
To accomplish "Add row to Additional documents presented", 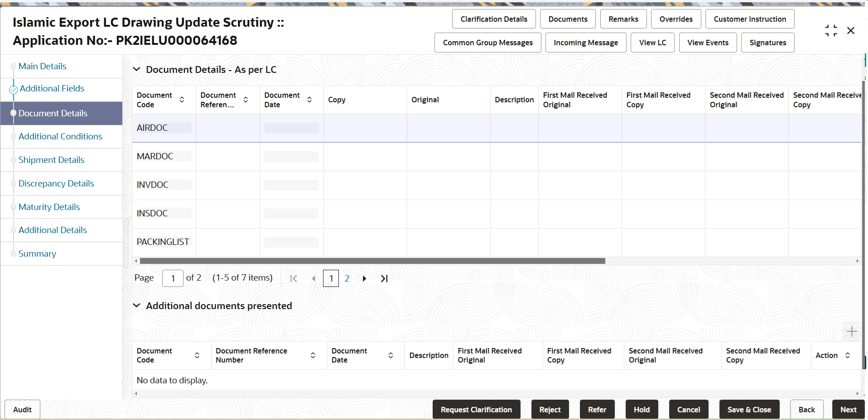I will pos(852,331).
